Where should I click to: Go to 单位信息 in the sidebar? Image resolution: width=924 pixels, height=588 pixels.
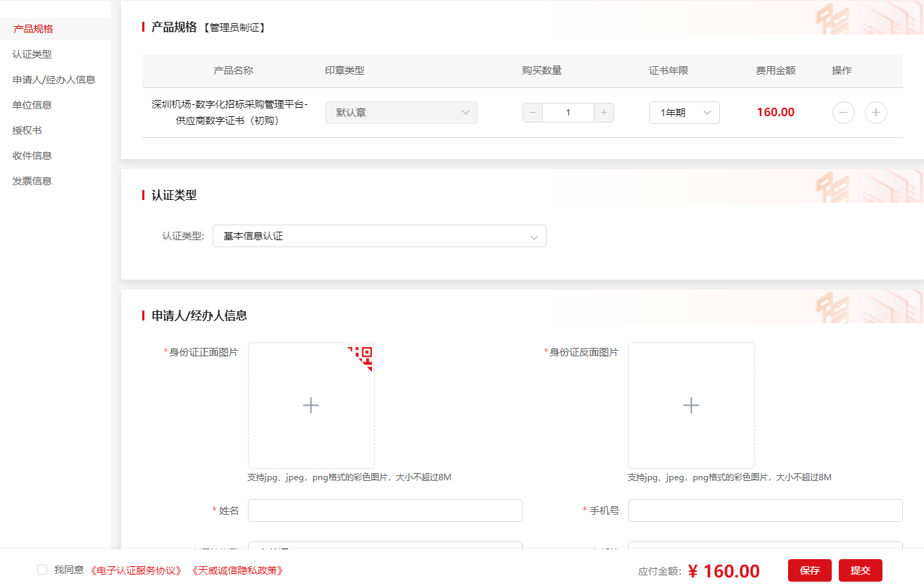pyautogui.click(x=32, y=105)
